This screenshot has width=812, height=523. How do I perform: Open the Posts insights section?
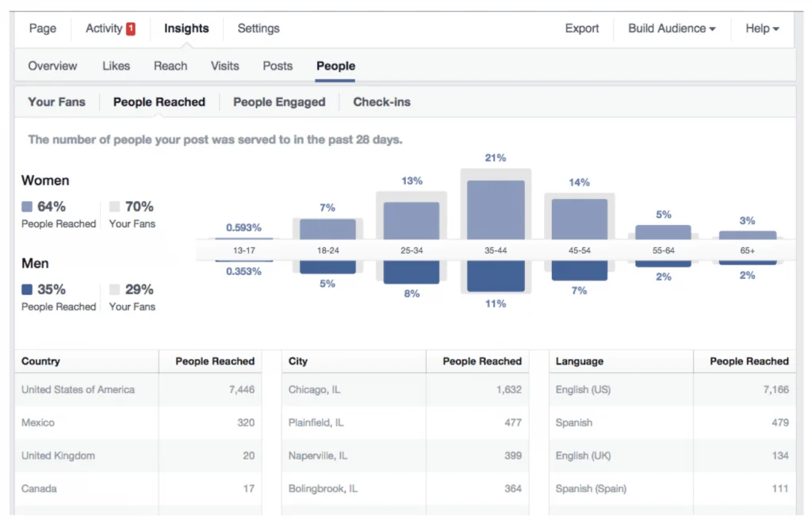click(x=278, y=67)
